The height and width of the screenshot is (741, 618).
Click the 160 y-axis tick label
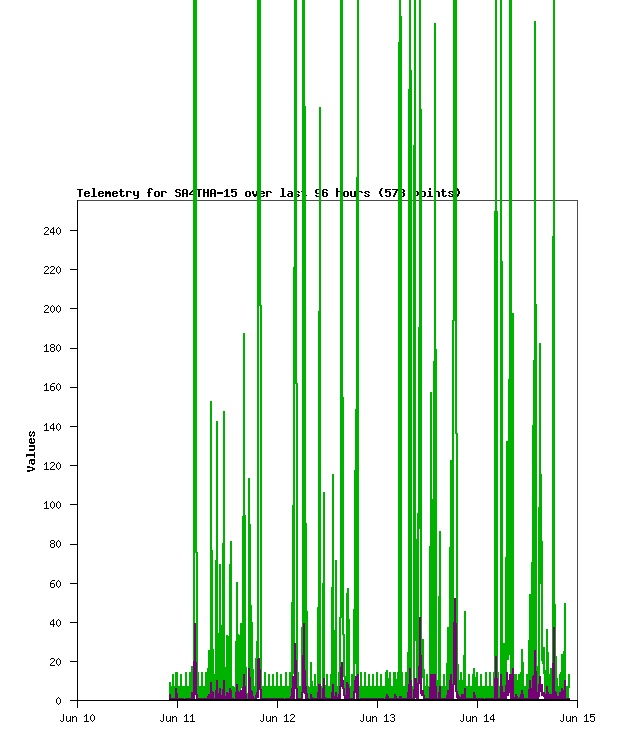pos(52,388)
